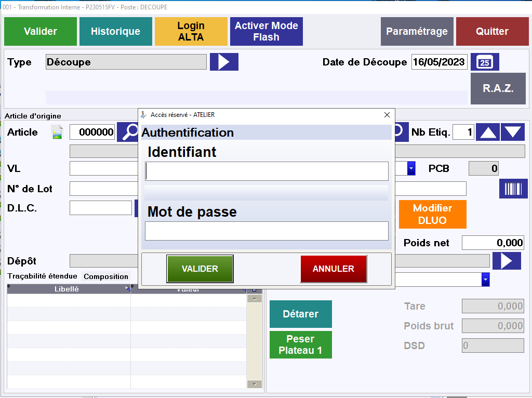Select the Traçabilité étendue tab
Viewport: 532px width, 398px height.
click(x=42, y=276)
